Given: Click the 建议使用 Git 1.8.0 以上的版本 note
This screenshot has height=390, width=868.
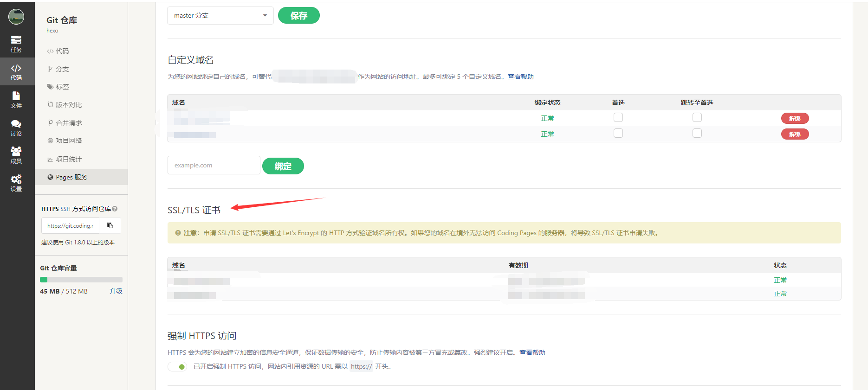Looking at the screenshot, I should (78, 243).
